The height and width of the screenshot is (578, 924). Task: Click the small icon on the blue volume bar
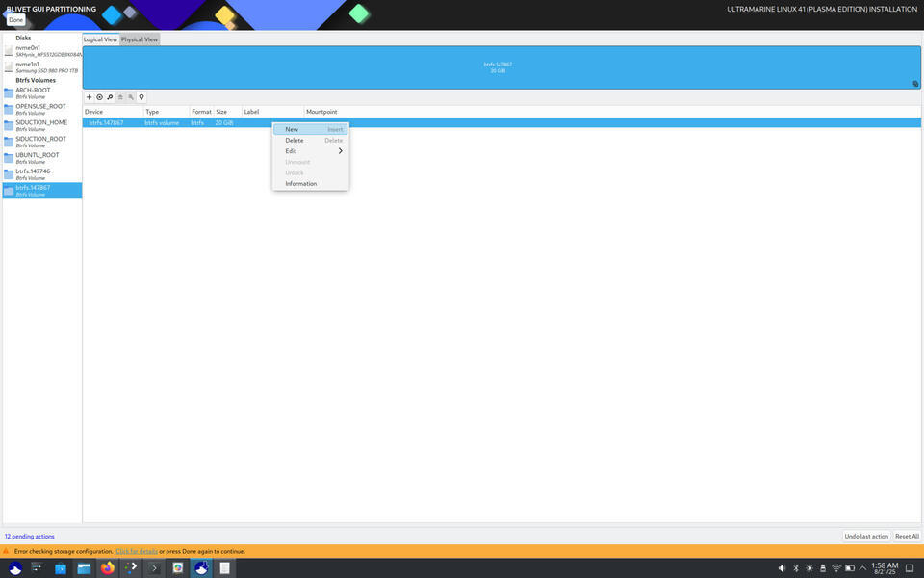(915, 84)
